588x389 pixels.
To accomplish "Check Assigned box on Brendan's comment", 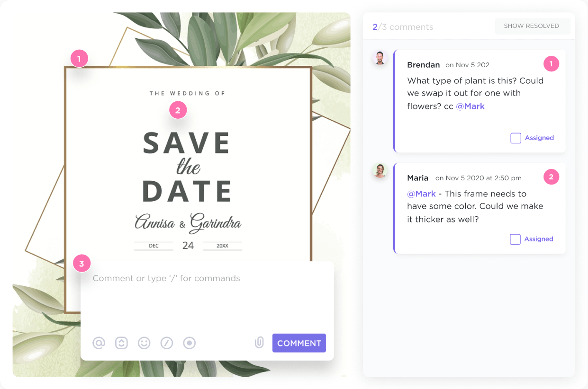I will pos(516,138).
